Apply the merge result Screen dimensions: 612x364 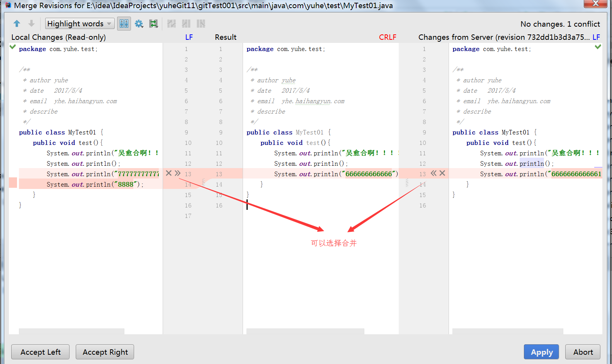[541, 352]
